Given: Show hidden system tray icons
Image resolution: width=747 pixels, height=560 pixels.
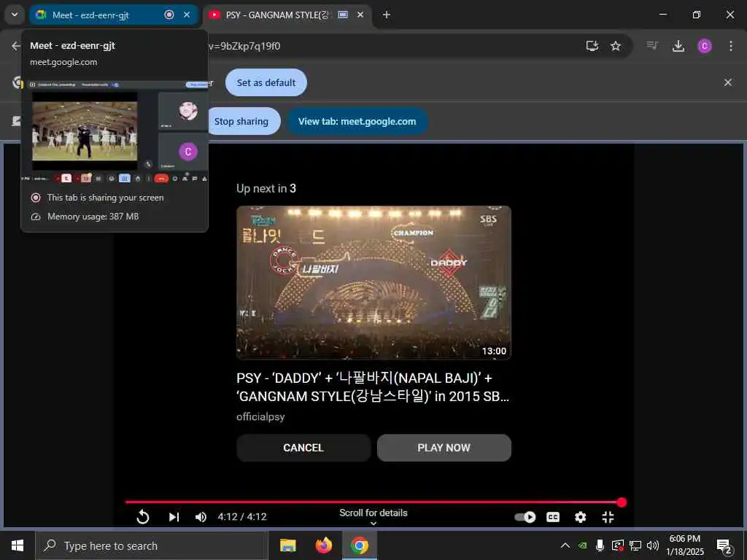Looking at the screenshot, I should (565, 545).
